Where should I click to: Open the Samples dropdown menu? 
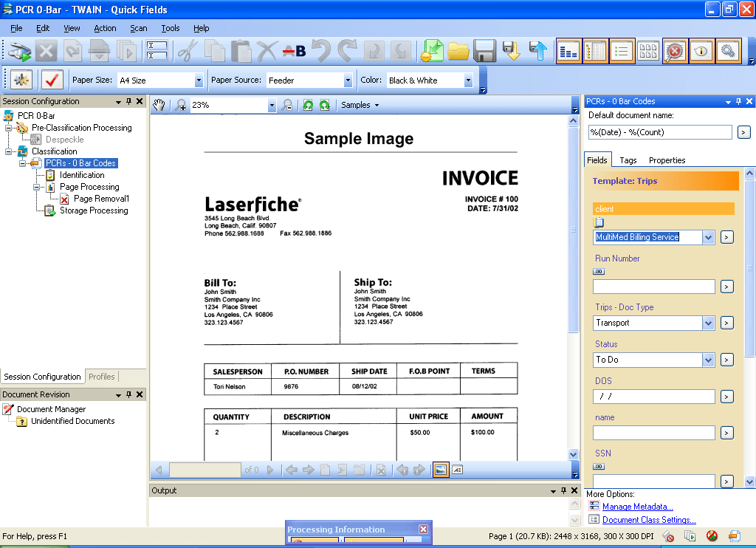(x=360, y=105)
